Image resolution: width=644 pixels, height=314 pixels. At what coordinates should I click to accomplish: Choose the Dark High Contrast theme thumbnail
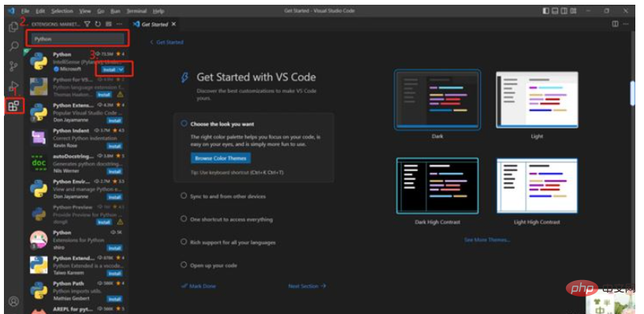click(x=437, y=185)
